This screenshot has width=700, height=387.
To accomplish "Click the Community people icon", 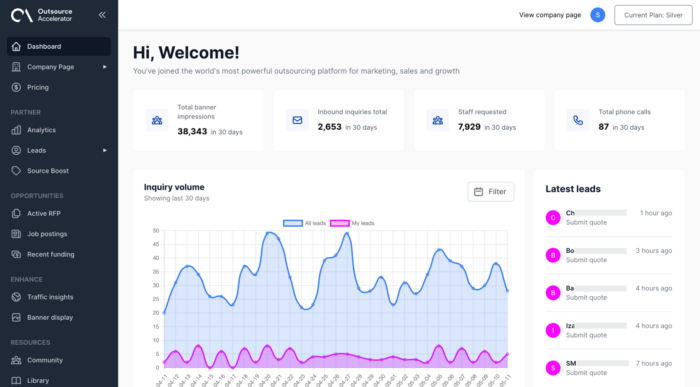I will click(16, 360).
